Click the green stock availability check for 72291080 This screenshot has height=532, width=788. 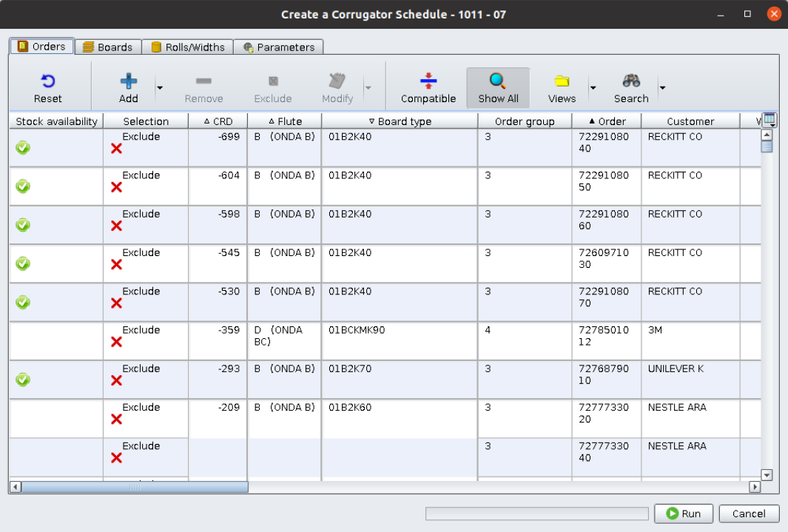tap(23, 147)
